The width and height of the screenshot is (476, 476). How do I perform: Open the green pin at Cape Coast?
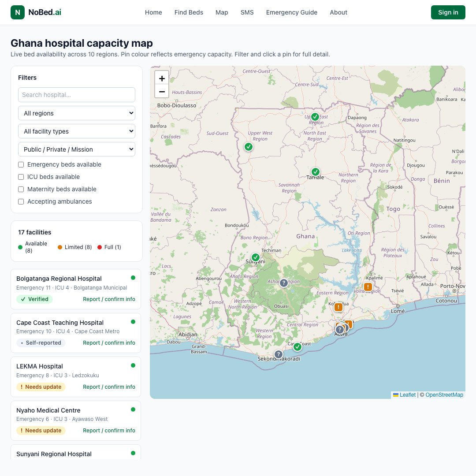pos(297,346)
